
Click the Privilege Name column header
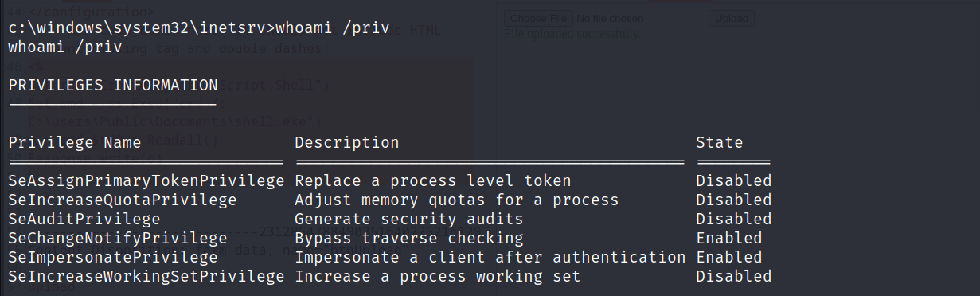coord(75,143)
